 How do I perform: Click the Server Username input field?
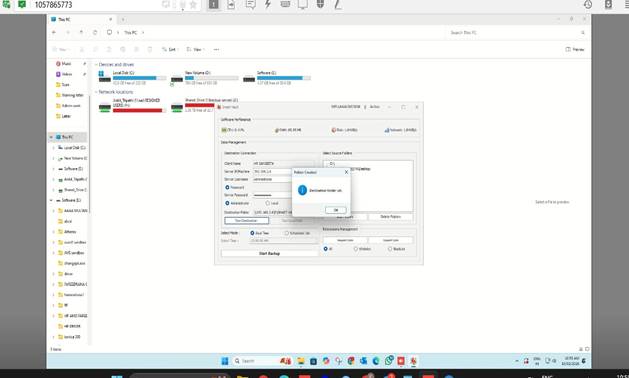click(x=273, y=179)
